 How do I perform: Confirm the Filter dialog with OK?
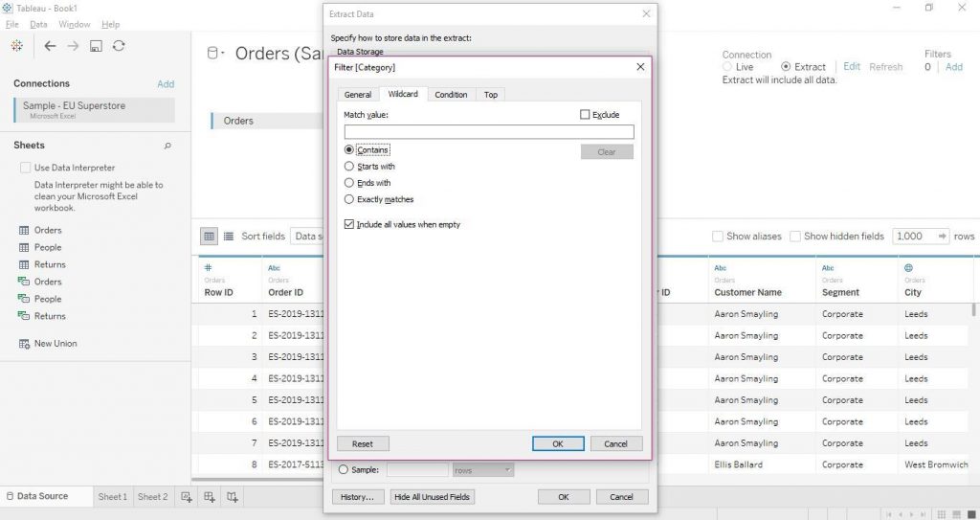click(x=558, y=443)
